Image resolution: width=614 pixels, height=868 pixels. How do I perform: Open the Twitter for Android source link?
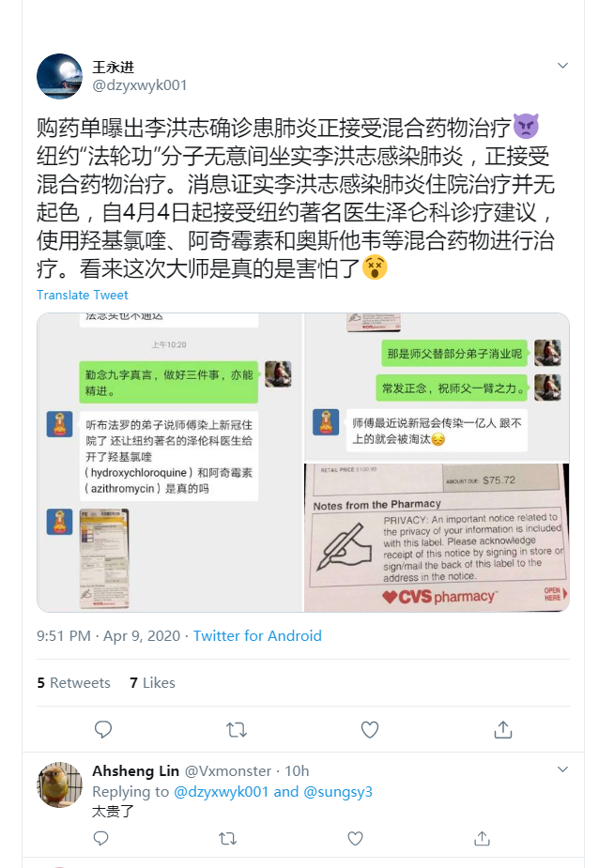[257, 635]
